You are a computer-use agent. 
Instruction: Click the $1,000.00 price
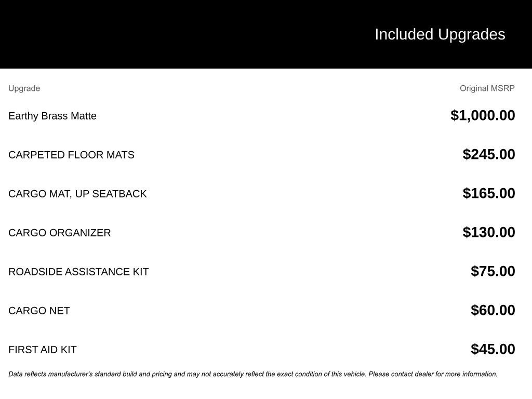(x=483, y=115)
